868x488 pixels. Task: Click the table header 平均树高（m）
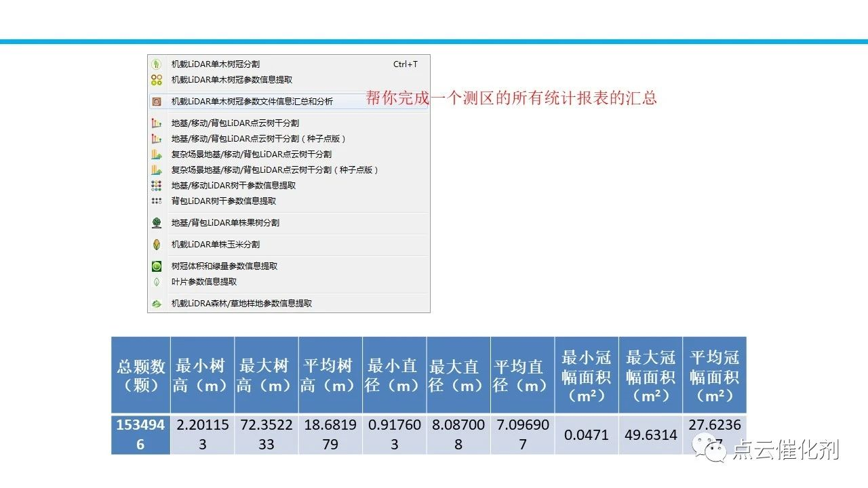coord(330,375)
